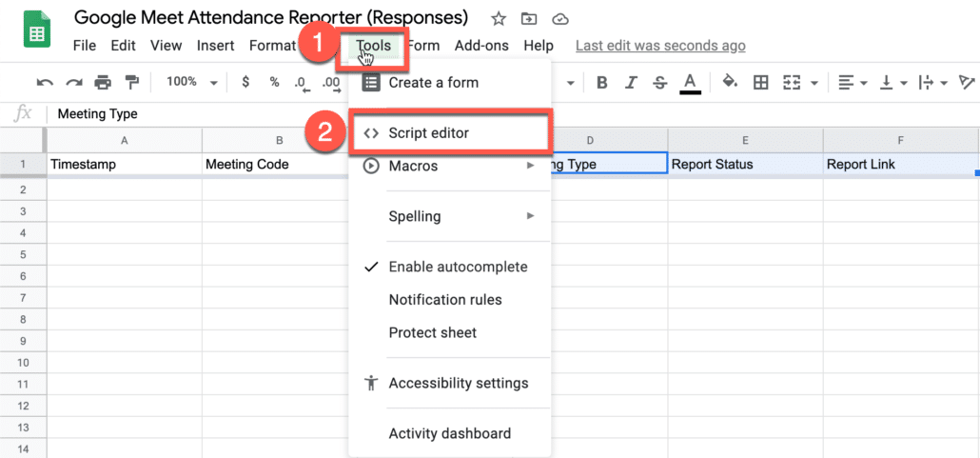Open the fill color bucket
This screenshot has height=458, width=980.
tap(730, 83)
